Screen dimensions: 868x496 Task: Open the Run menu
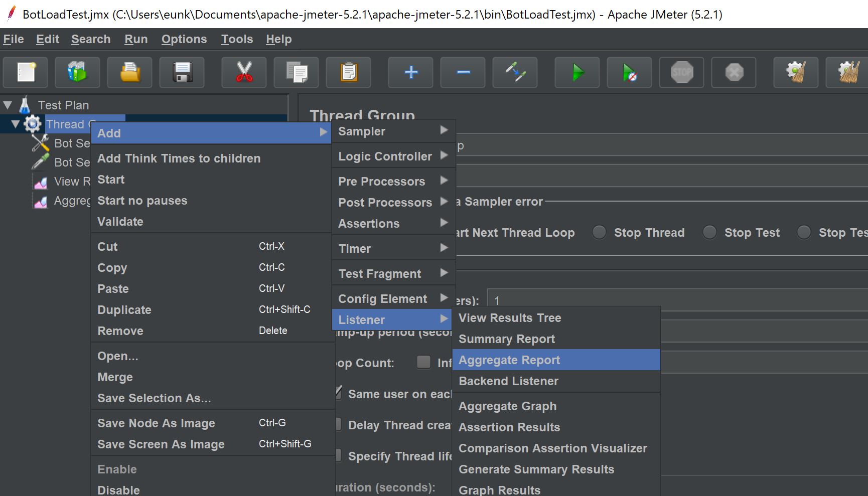coord(136,39)
